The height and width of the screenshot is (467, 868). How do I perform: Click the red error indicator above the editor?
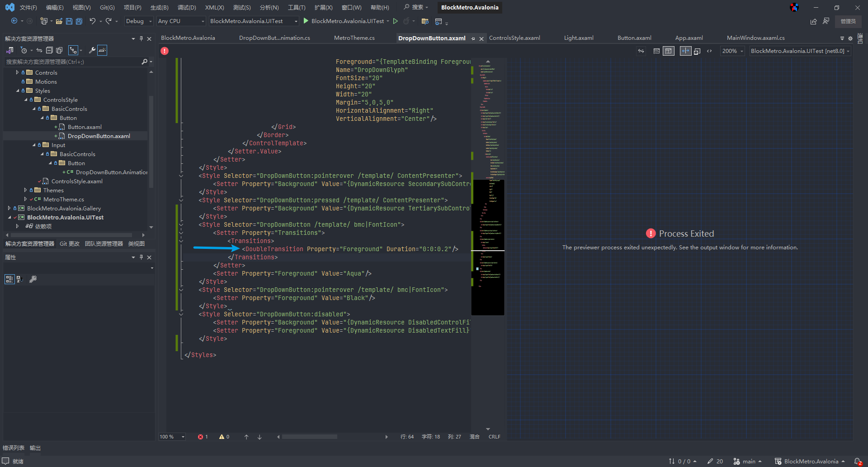click(x=165, y=51)
